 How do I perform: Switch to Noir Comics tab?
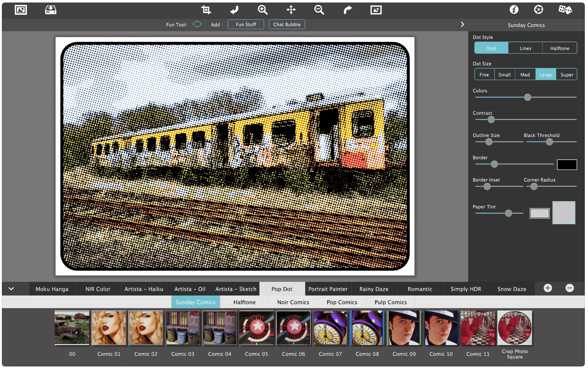[x=293, y=302]
